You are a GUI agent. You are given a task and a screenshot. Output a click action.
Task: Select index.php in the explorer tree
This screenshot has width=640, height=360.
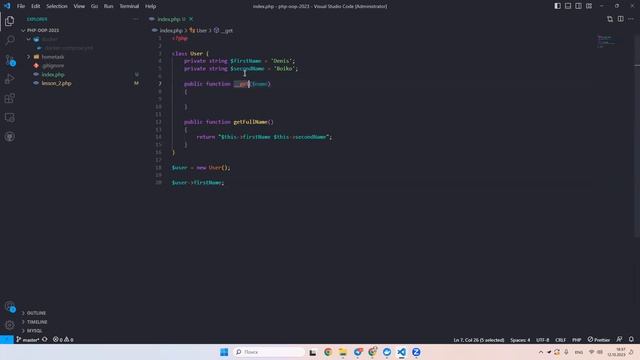tap(53, 75)
